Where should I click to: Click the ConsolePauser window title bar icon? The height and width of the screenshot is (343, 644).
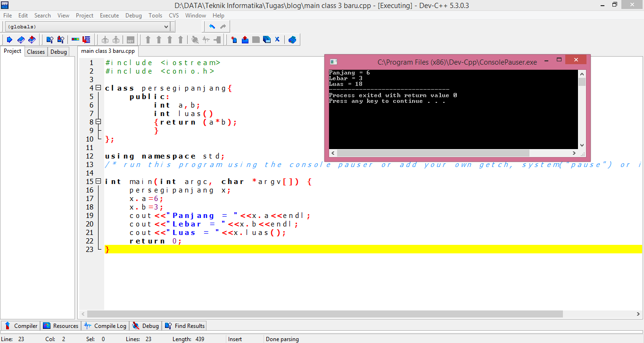(333, 62)
